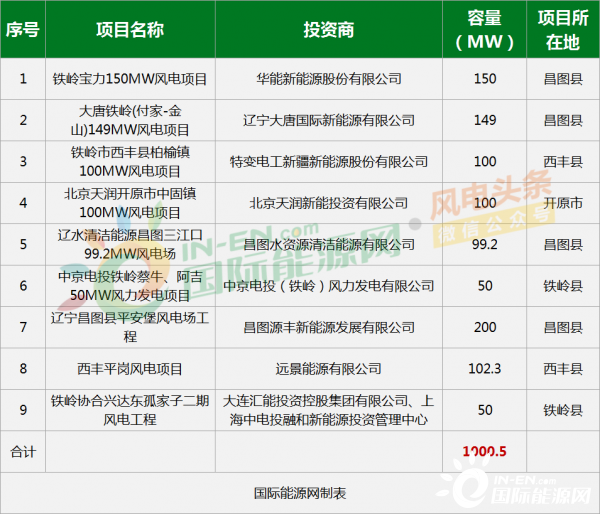Viewport: 600px width, 514px height.
Task: Click capacity value 102.3
Action: tap(485, 369)
